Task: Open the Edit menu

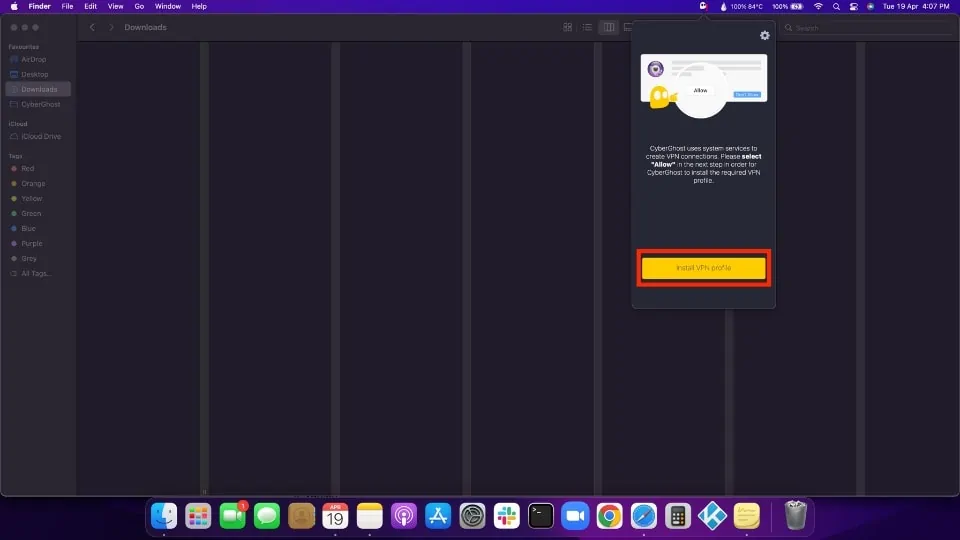Action: click(x=91, y=6)
